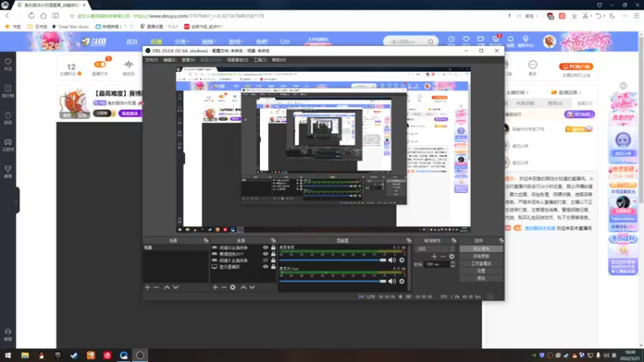Toggle the orange 直播开关 switch on the Douyu page

click(x=100, y=64)
